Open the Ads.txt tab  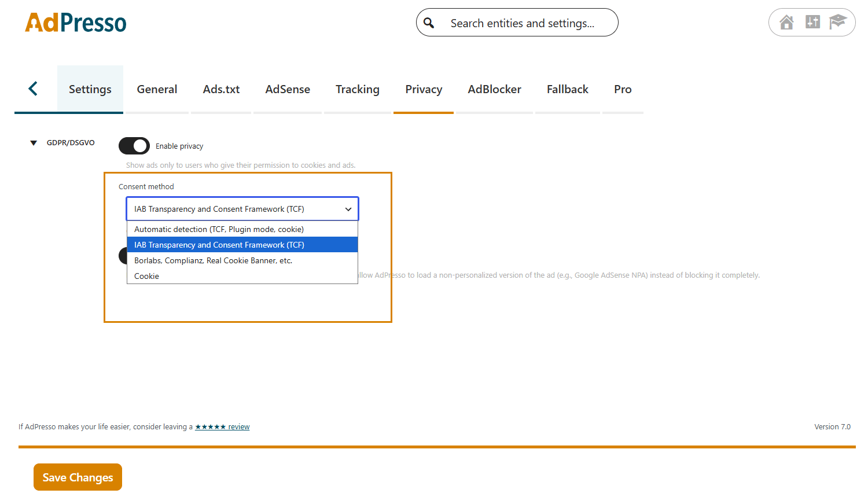(x=221, y=89)
